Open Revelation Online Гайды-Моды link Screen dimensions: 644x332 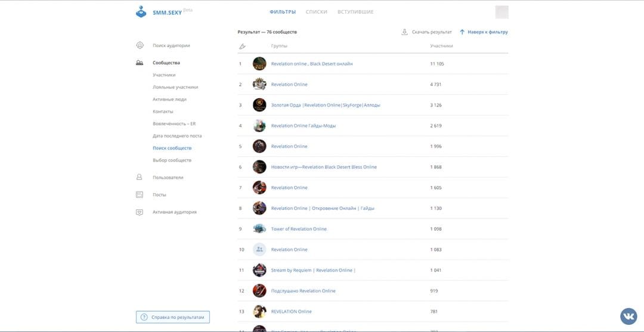(304, 126)
